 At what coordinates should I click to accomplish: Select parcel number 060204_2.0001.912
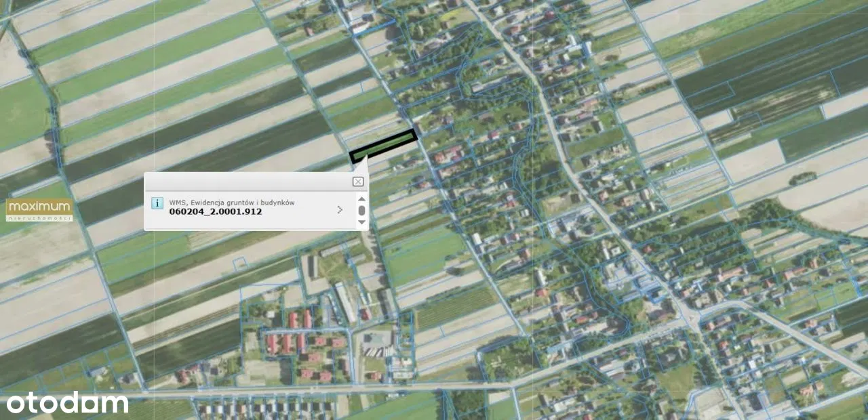point(216,211)
